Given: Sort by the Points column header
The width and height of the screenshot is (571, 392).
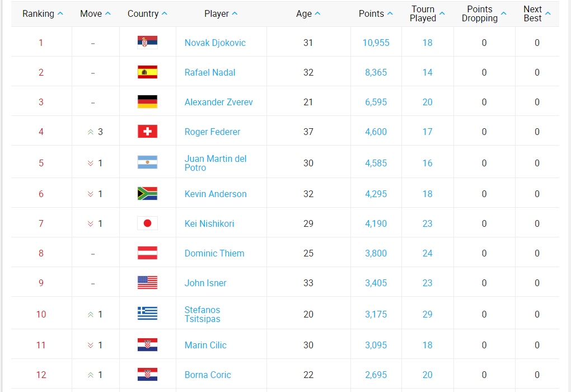Looking at the screenshot, I should point(376,13).
